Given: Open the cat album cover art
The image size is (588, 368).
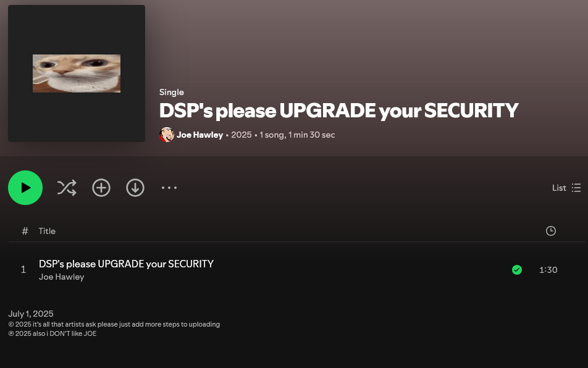Looking at the screenshot, I should pos(77,73).
